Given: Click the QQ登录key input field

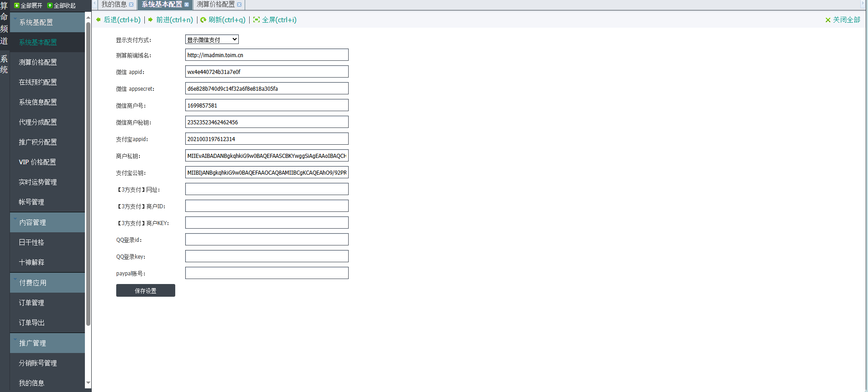Looking at the screenshot, I should pyautogui.click(x=267, y=256).
